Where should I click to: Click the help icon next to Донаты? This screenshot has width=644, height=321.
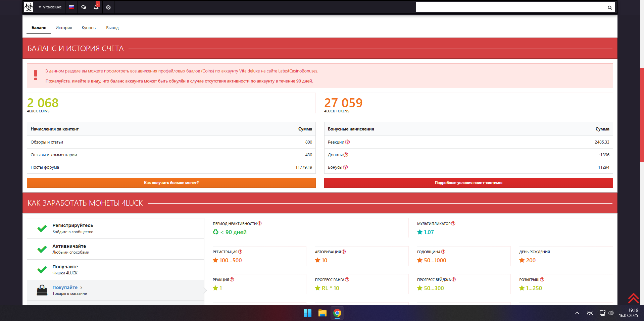346,155
